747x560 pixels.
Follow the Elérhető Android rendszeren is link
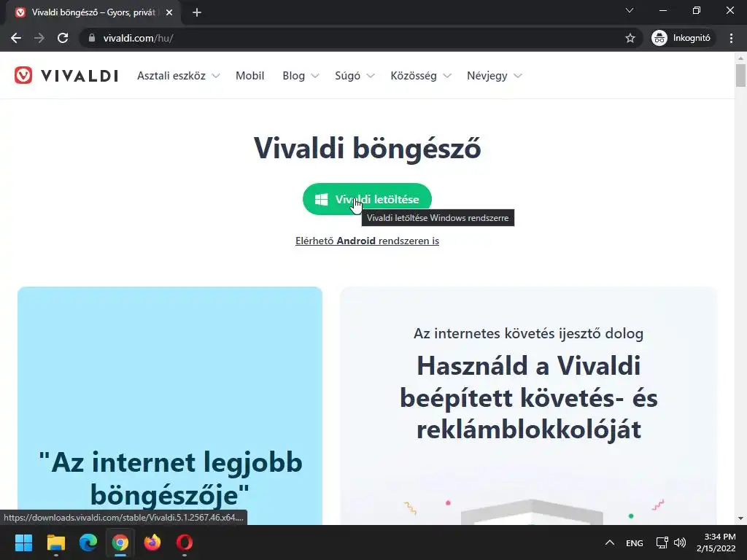click(367, 241)
